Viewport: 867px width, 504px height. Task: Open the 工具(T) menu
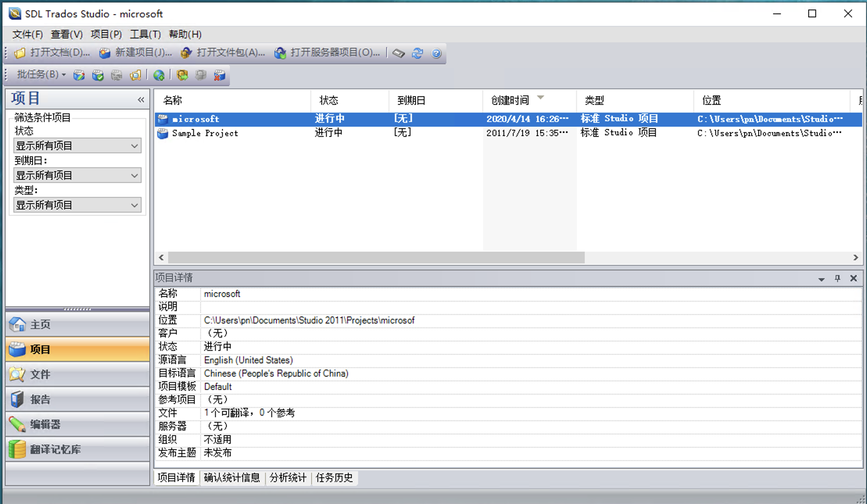(x=145, y=34)
